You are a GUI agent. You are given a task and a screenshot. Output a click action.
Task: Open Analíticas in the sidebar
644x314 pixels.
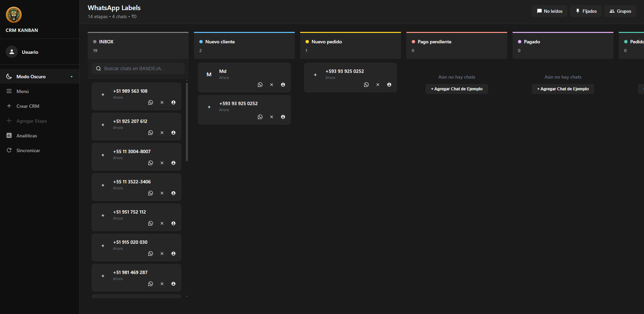pyautogui.click(x=27, y=136)
